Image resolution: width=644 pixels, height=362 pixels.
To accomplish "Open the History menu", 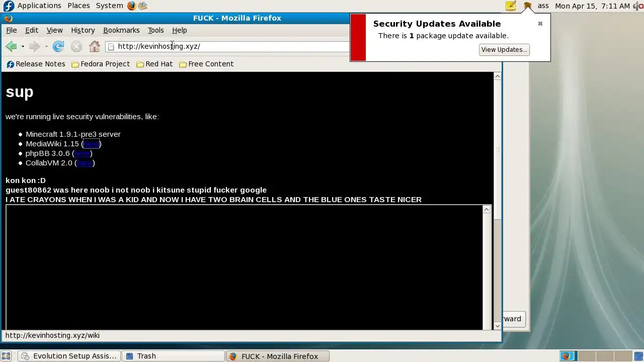I will click(x=83, y=30).
